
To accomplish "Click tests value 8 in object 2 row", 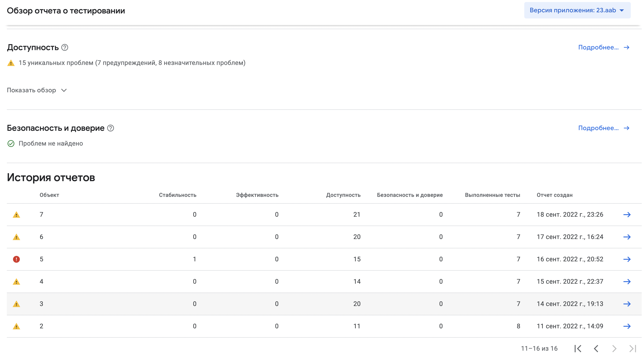I will pos(518,326).
